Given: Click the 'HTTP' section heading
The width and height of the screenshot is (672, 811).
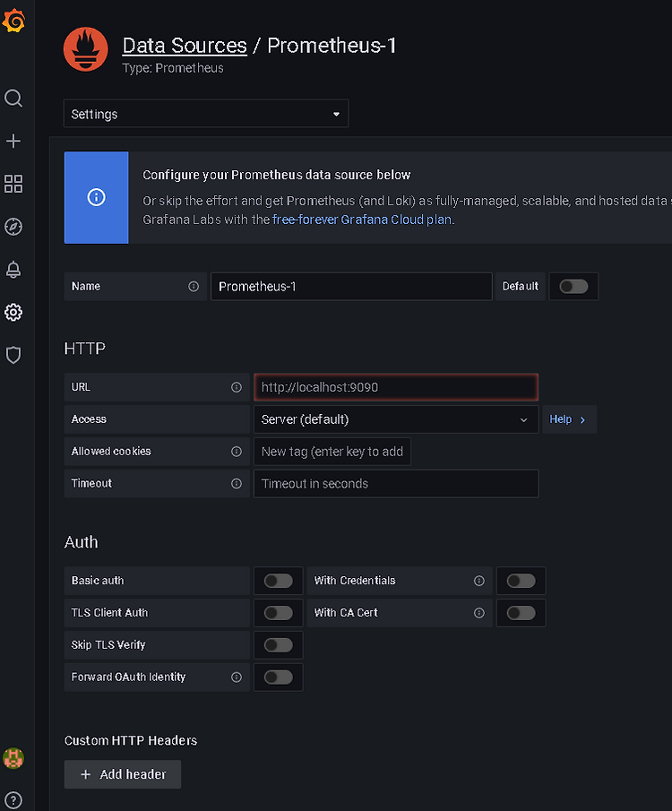Looking at the screenshot, I should 85,348.
